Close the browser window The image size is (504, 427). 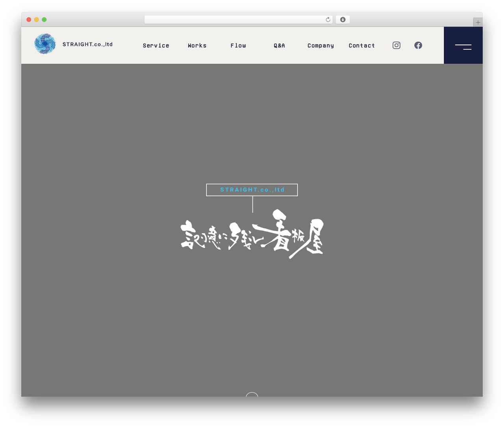coord(29,20)
